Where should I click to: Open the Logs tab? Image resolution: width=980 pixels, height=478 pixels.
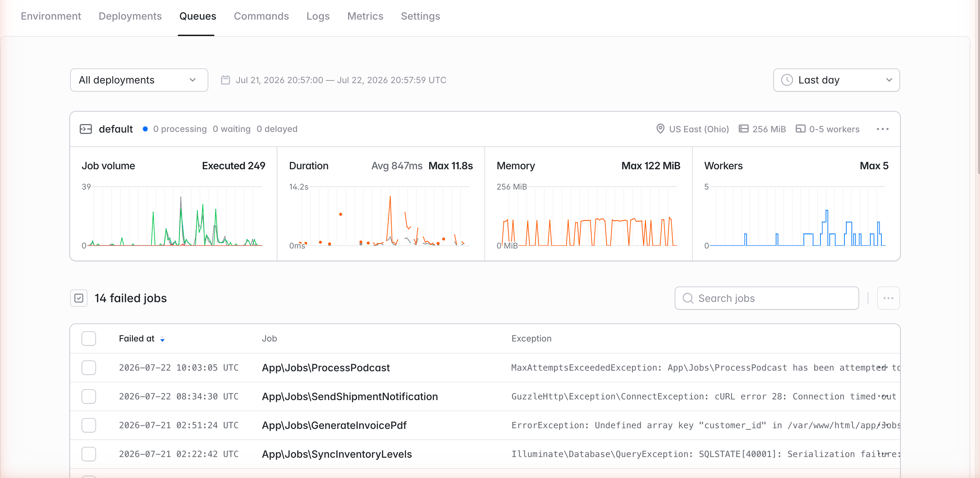click(x=318, y=16)
